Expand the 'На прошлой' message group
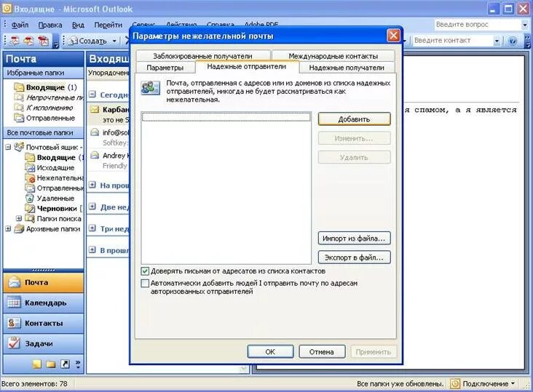The height and width of the screenshot is (392, 533). (x=92, y=185)
